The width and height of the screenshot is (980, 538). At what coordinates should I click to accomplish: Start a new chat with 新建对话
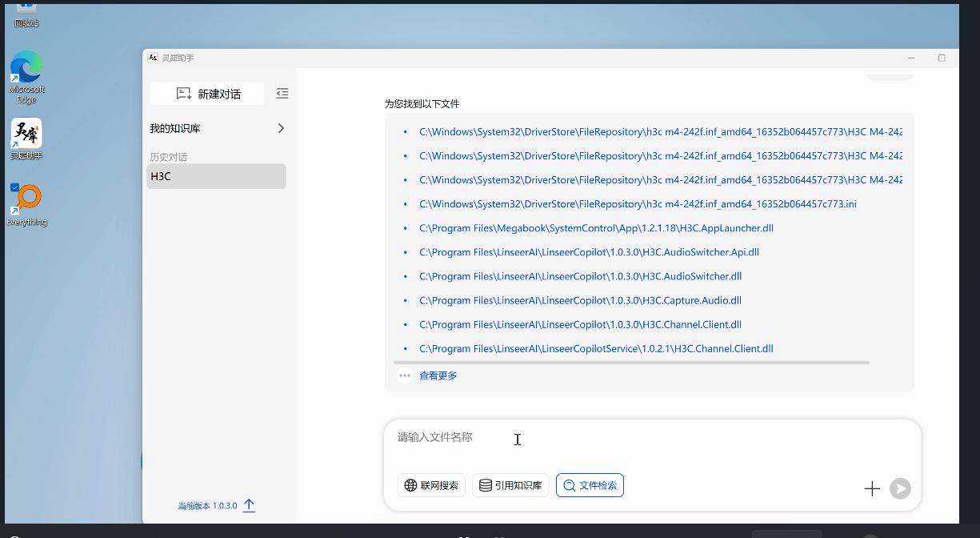208,94
